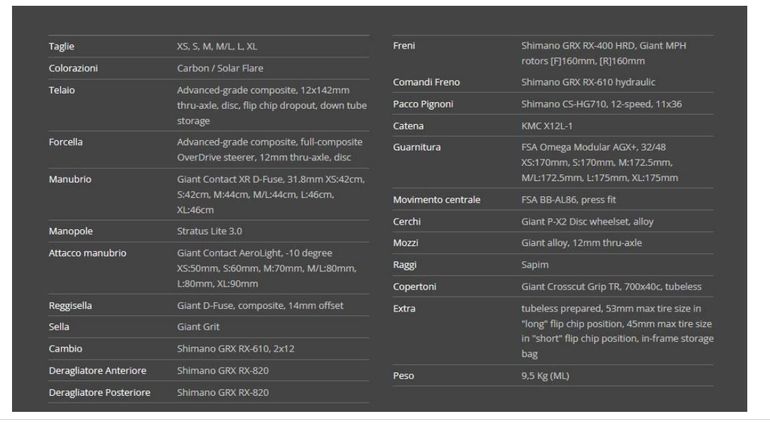Select the 'Reggisella' label
This screenshot has width=770, height=425.
[70, 306]
